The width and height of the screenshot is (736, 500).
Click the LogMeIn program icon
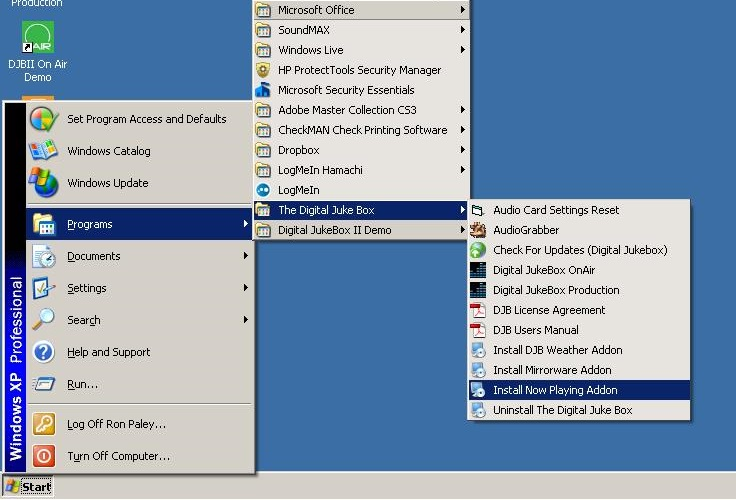(263, 190)
